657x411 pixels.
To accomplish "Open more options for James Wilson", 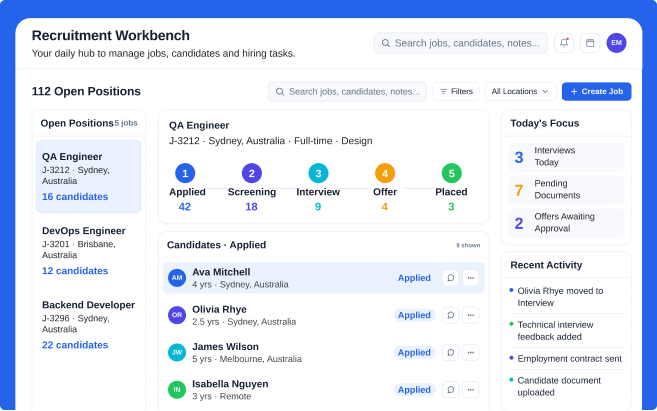I will point(471,352).
